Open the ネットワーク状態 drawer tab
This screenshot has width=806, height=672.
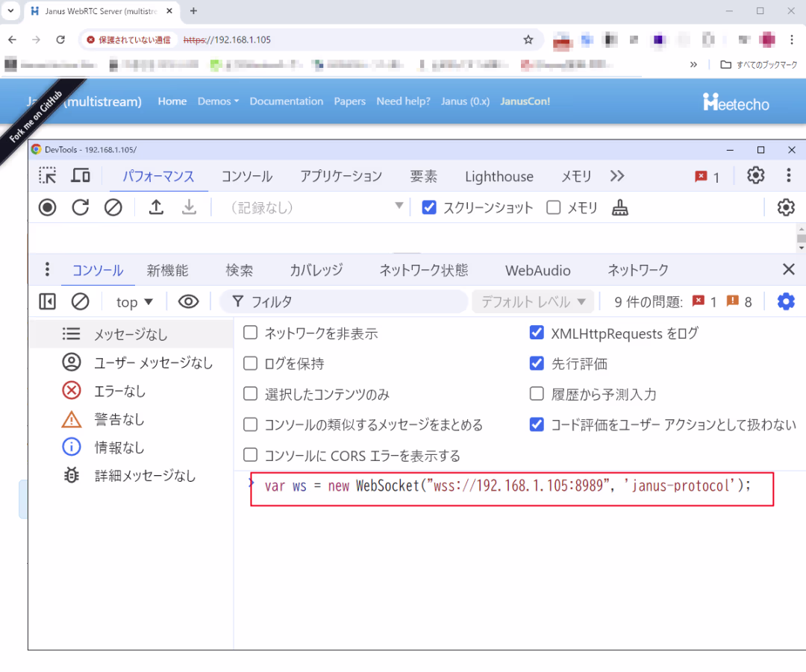pyautogui.click(x=424, y=270)
